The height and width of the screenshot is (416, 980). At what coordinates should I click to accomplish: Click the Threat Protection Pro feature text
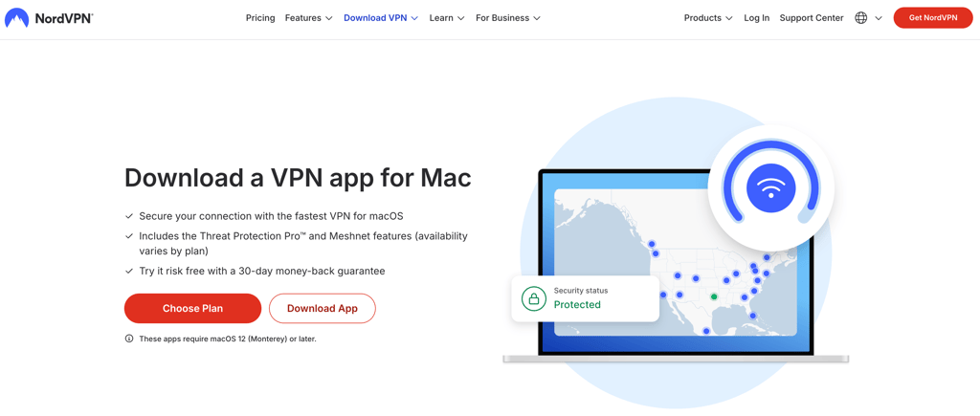(x=303, y=244)
